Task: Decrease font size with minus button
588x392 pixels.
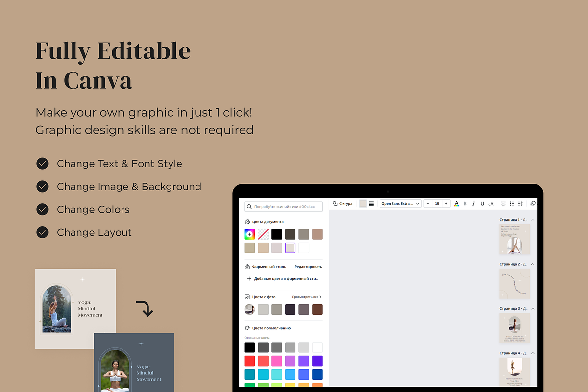Action: (428, 203)
